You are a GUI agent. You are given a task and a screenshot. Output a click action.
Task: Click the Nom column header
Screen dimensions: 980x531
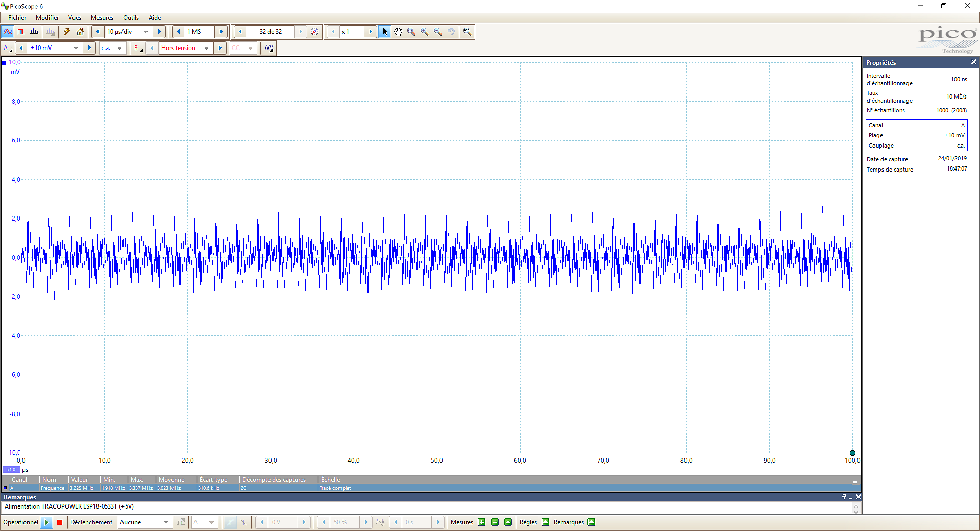(54, 480)
